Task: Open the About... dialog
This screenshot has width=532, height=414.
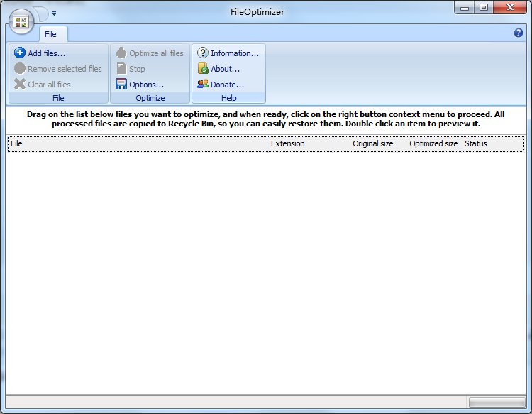Action: pos(226,69)
